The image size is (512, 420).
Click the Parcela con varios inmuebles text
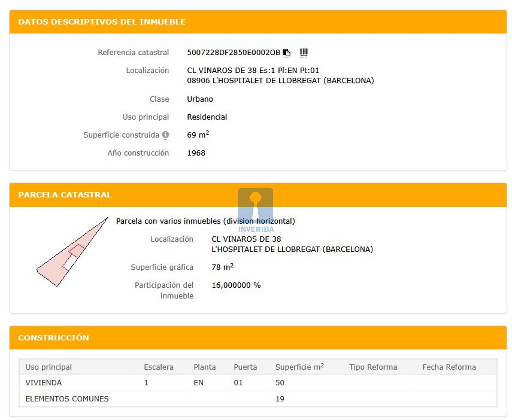point(205,221)
